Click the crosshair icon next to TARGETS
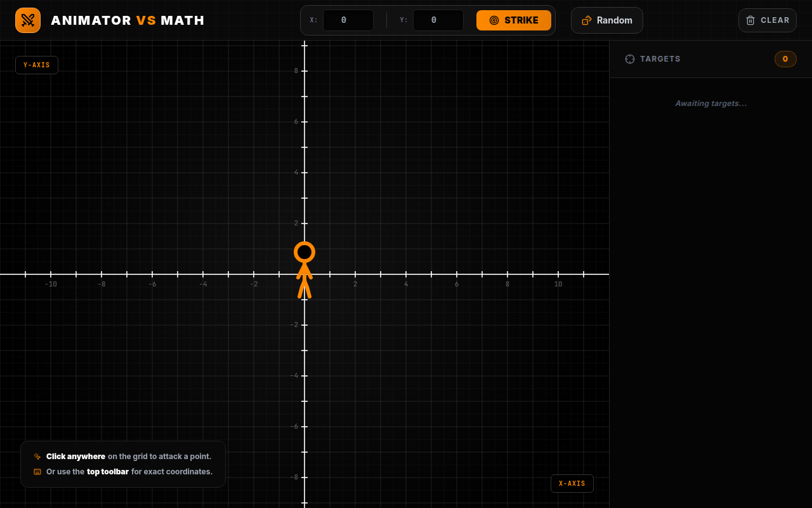812x508 pixels. point(630,59)
